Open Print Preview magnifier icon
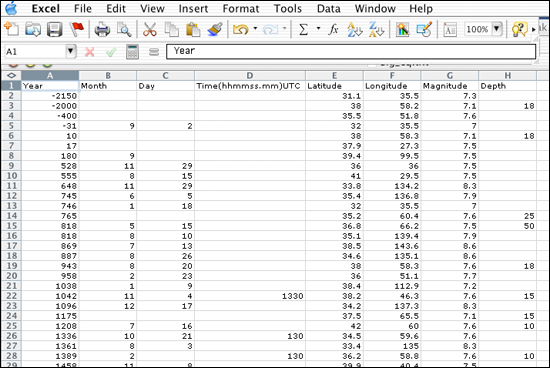 [124, 29]
